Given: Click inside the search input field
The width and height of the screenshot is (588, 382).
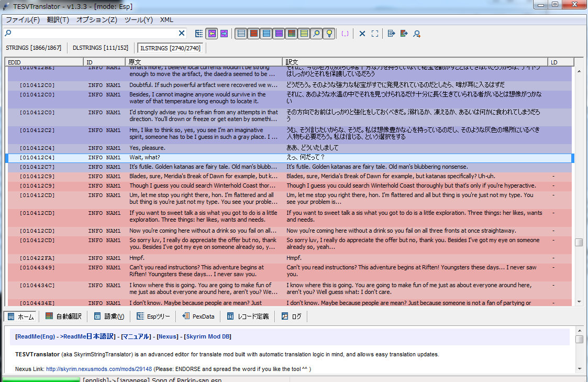Looking at the screenshot, I should point(94,33).
